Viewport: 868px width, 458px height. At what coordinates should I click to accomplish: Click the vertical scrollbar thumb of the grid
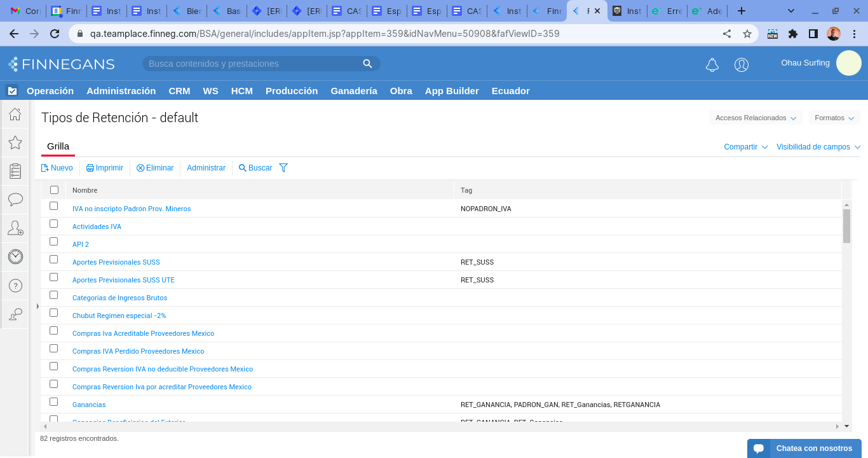846,226
